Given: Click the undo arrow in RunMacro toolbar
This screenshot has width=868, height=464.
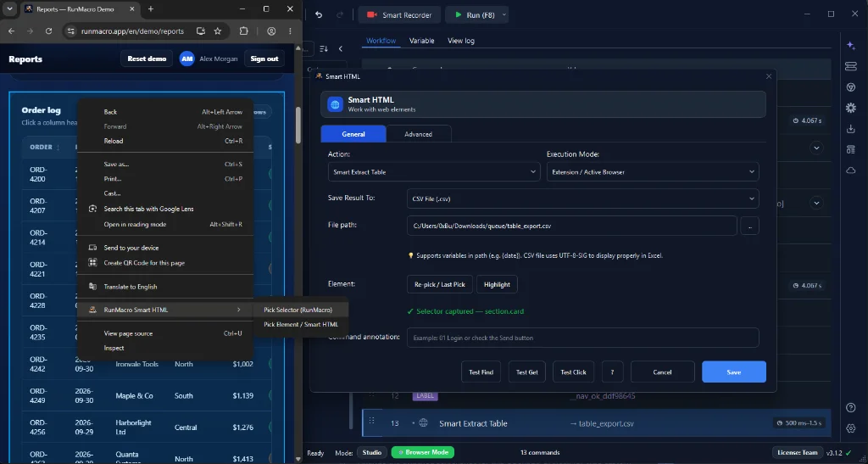Looking at the screenshot, I should [319, 15].
